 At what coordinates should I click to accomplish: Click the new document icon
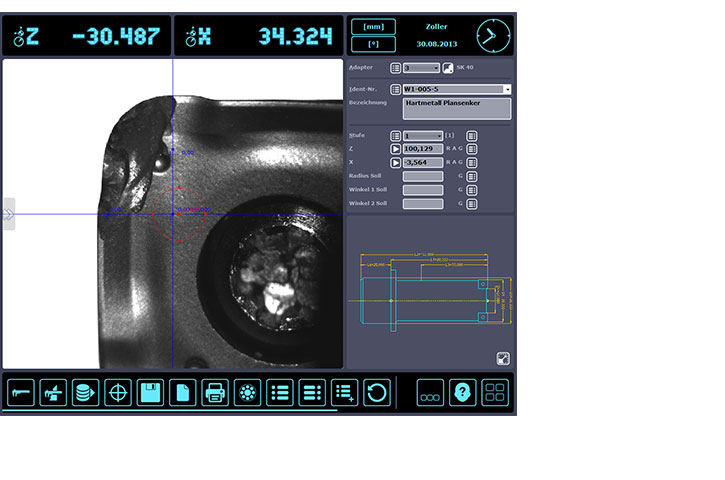tap(182, 392)
